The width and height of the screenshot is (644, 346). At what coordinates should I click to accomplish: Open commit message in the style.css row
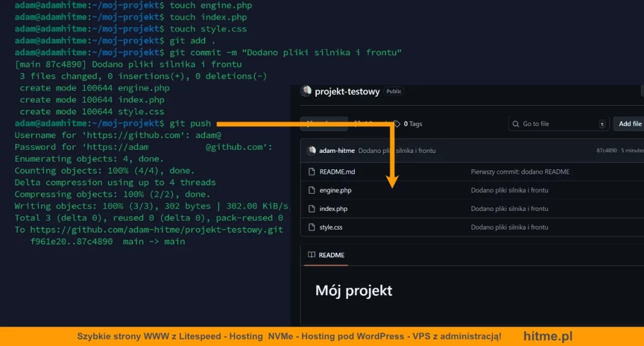[509, 227]
